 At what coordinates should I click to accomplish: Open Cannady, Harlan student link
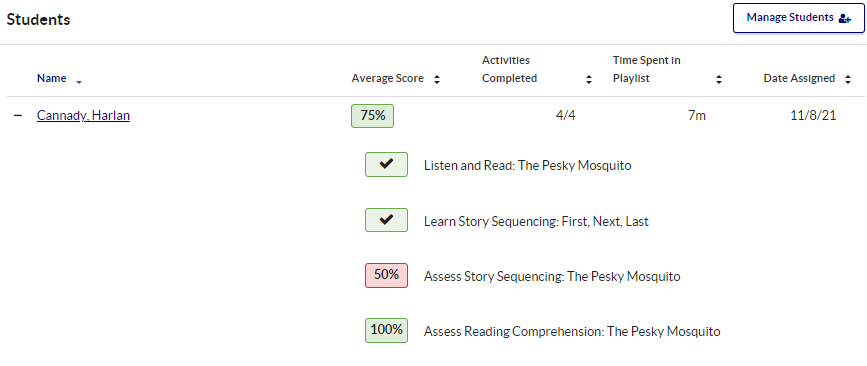[x=83, y=116]
